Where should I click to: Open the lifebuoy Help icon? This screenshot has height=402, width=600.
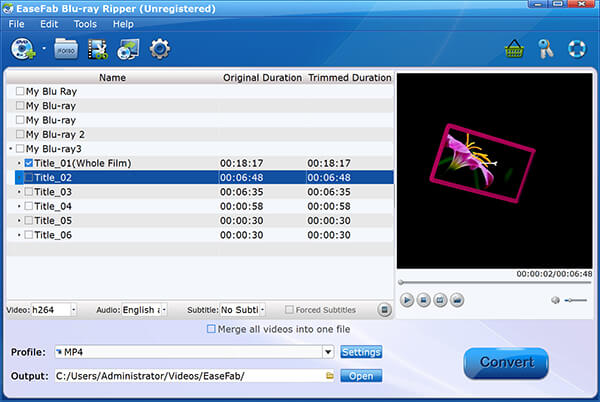(x=577, y=49)
